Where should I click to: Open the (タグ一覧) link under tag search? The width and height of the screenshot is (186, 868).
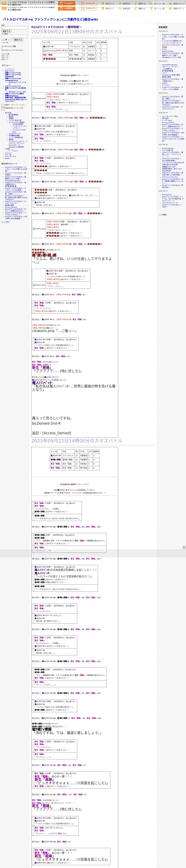(x=5, y=42)
